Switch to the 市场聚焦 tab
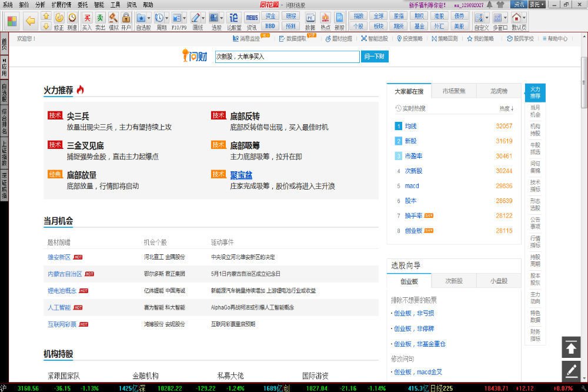Viewport: 588px width, 392px height. click(454, 91)
